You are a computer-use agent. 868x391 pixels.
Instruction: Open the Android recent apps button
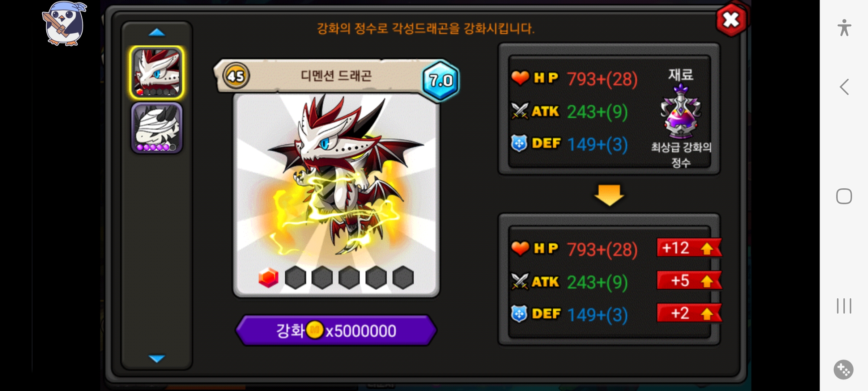point(844,306)
